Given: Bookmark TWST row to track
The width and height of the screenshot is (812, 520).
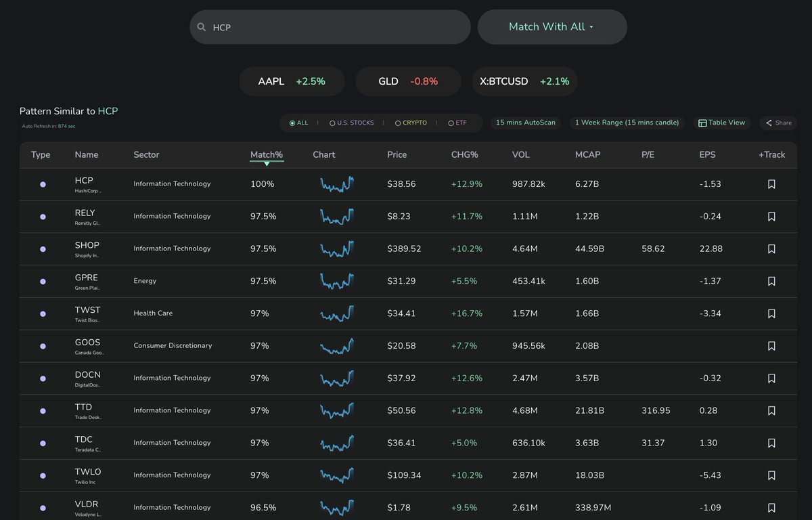Looking at the screenshot, I should tap(771, 313).
